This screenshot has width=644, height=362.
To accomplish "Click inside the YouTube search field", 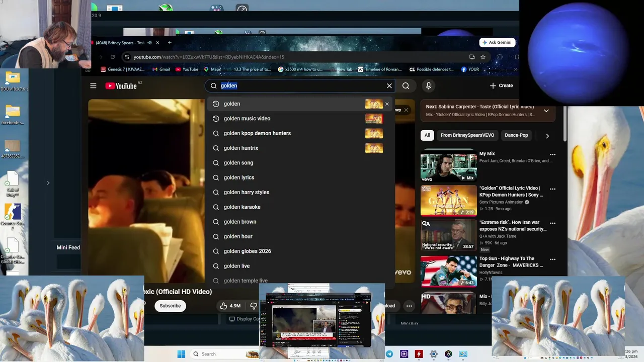I will (300, 86).
